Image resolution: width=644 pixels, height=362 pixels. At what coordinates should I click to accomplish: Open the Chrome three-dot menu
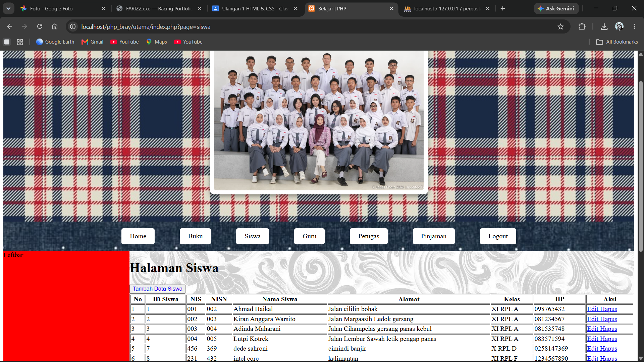pyautogui.click(x=634, y=26)
